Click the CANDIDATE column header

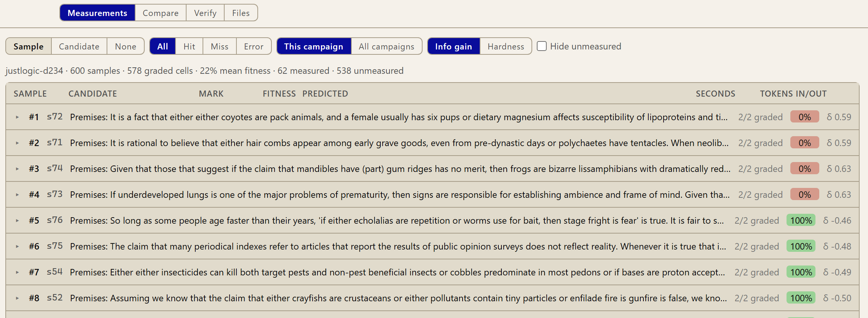pos(93,94)
